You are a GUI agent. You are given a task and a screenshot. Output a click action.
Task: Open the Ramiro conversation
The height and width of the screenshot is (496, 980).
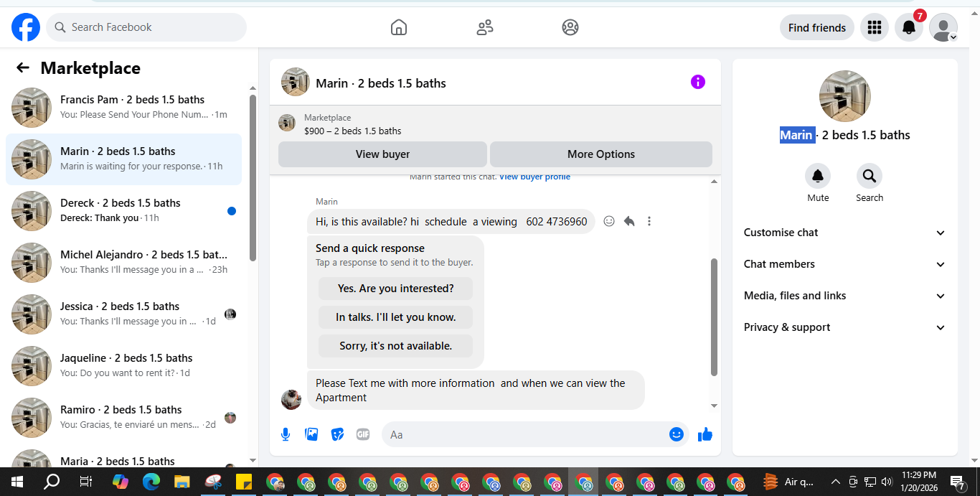coord(123,418)
